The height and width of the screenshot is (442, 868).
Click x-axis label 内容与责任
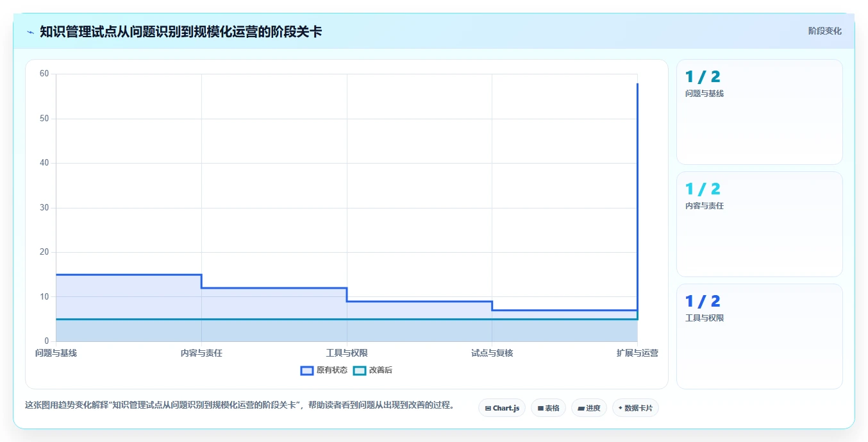click(x=201, y=353)
